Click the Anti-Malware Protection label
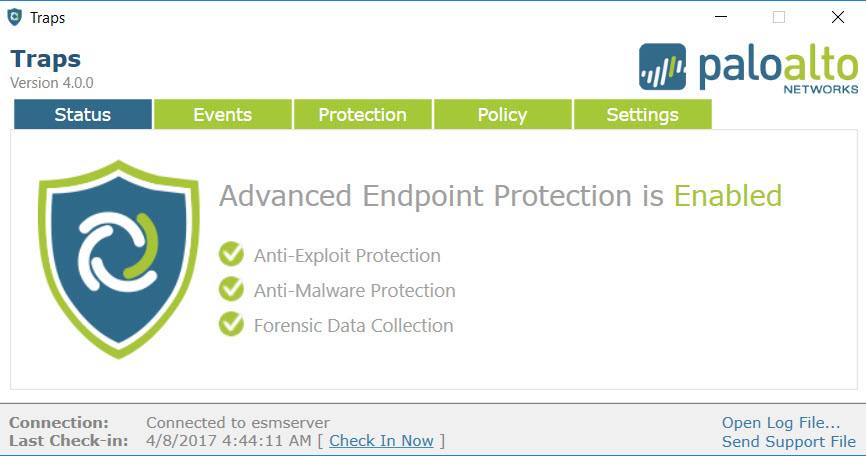The width and height of the screenshot is (866, 456). 354,291
